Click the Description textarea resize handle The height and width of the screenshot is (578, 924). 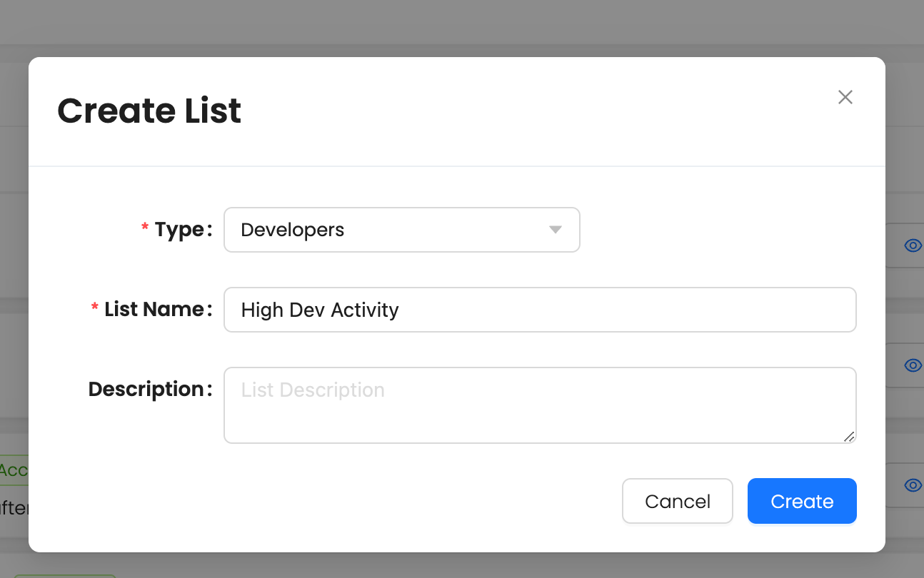tap(848, 436)
